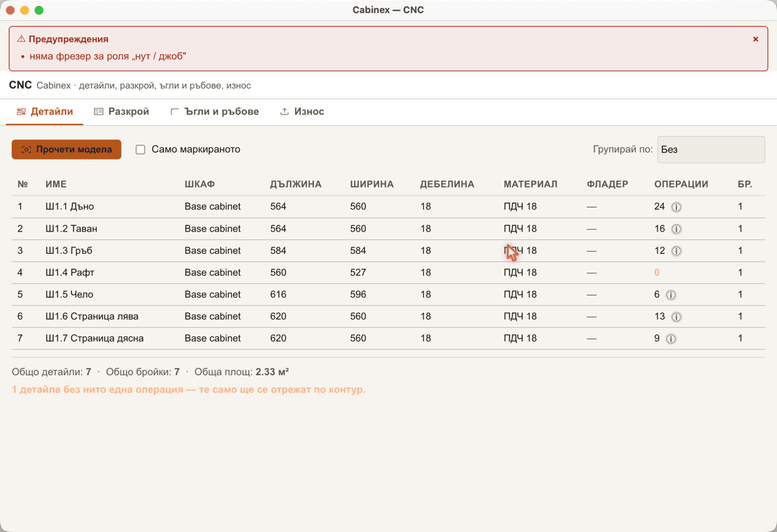The width and height of the screenshot is (777, 532).
Task: Click the warning triangle icon beside Предупреждения
Action: pyautogui.click(x=22, y=39)
